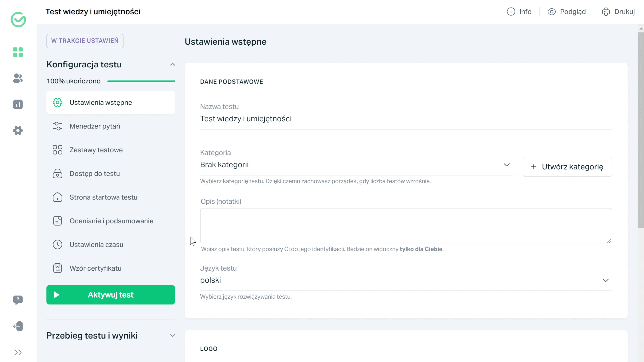Click the green checkmark logo icon

[x=18, y=19]
